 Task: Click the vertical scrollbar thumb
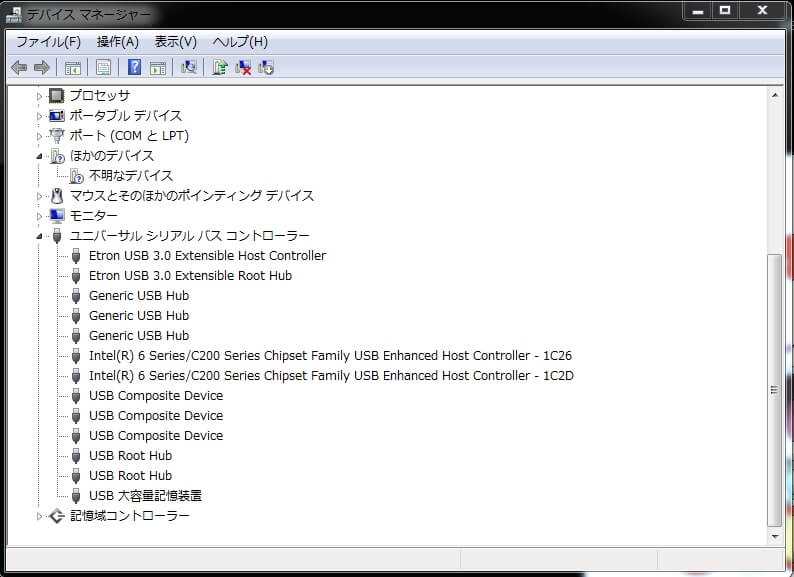coord(774,390)
